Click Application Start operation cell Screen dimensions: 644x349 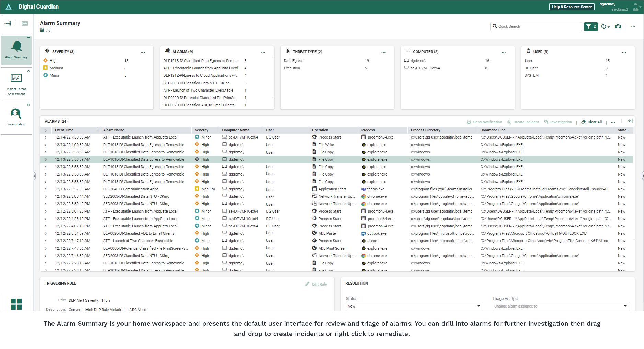(329, 189)
